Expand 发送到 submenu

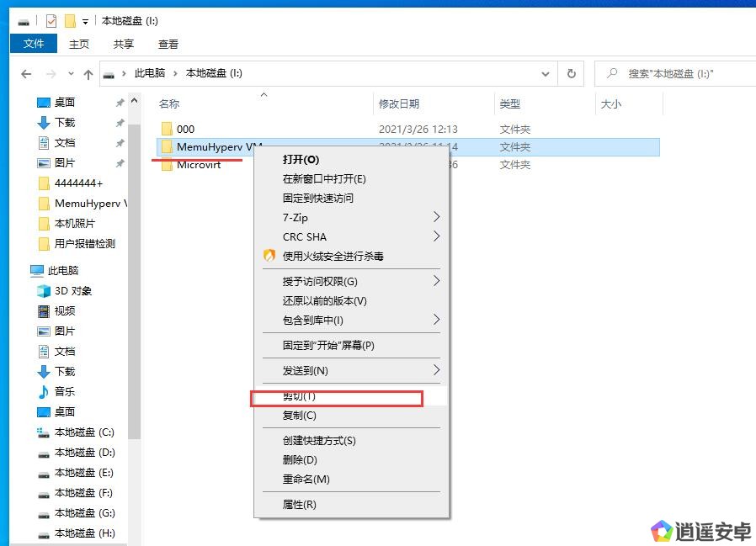(x=436, y=370)
